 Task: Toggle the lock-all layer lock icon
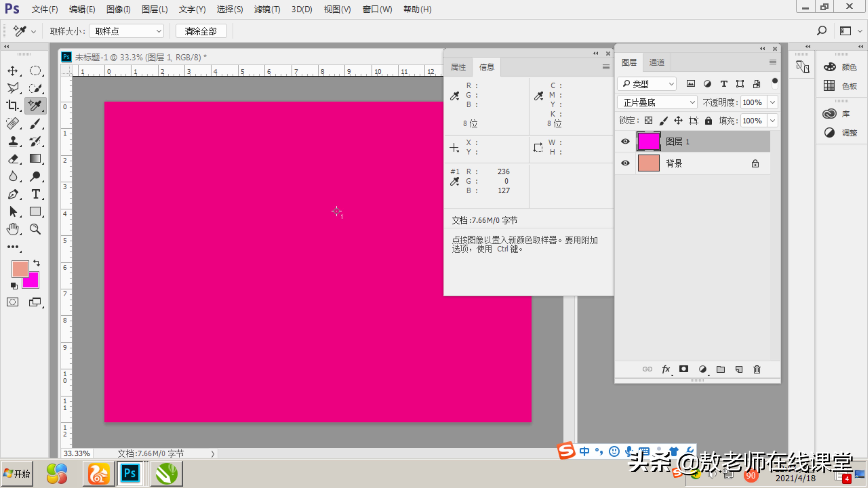[x=709, y=121]
